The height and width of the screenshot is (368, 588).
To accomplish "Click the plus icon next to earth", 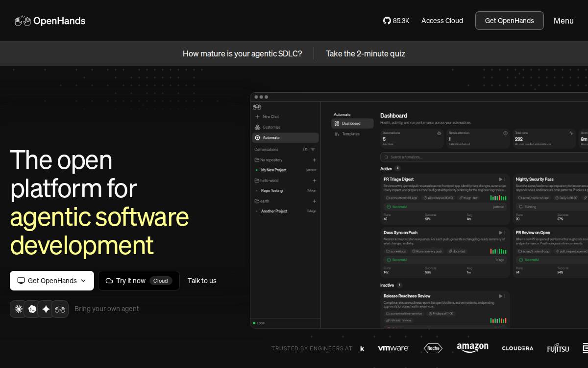I will click(315, 201).
